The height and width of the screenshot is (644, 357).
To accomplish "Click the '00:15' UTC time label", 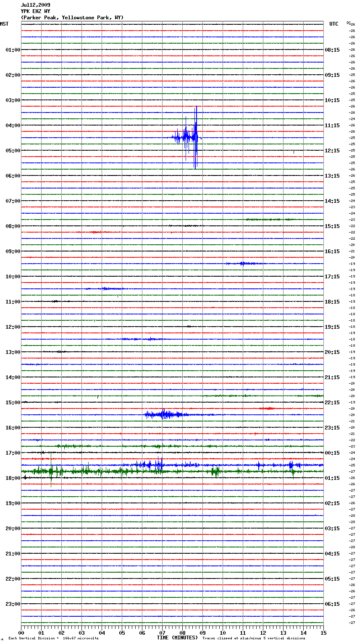I will (332, 453).
